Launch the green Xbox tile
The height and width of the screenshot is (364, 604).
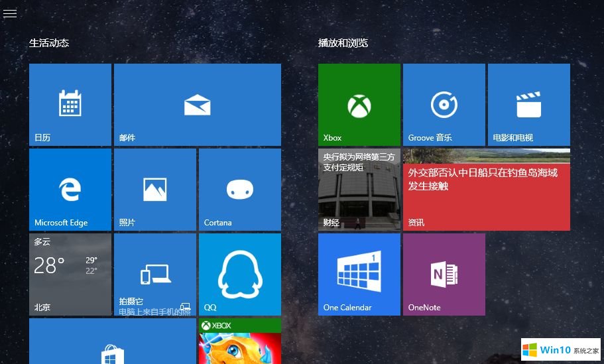click(359, 105)
